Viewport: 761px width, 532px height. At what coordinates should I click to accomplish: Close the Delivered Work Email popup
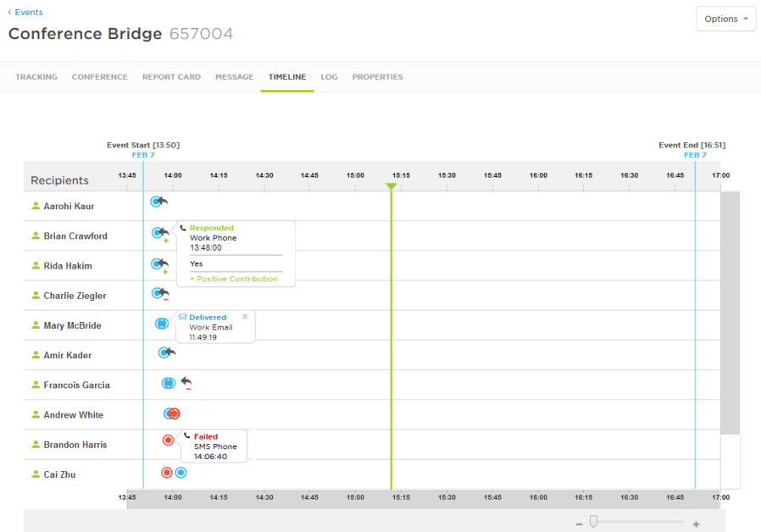[x=245, y=316]
